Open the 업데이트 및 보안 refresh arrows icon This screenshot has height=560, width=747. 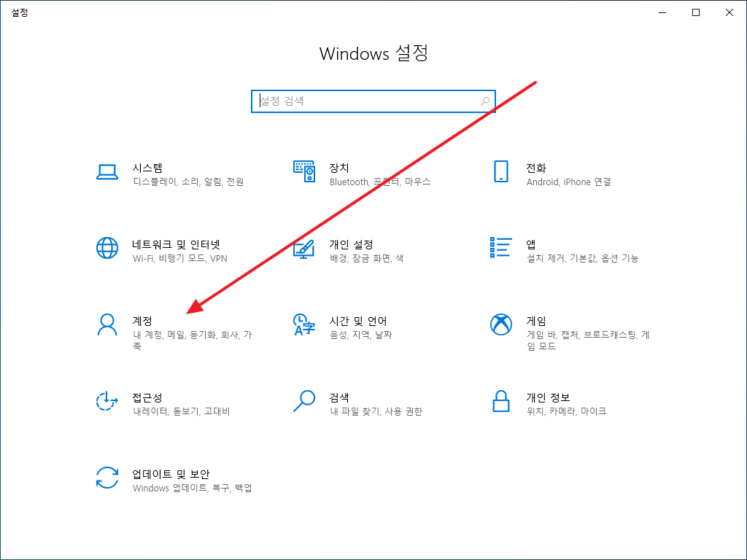point(107,478)
